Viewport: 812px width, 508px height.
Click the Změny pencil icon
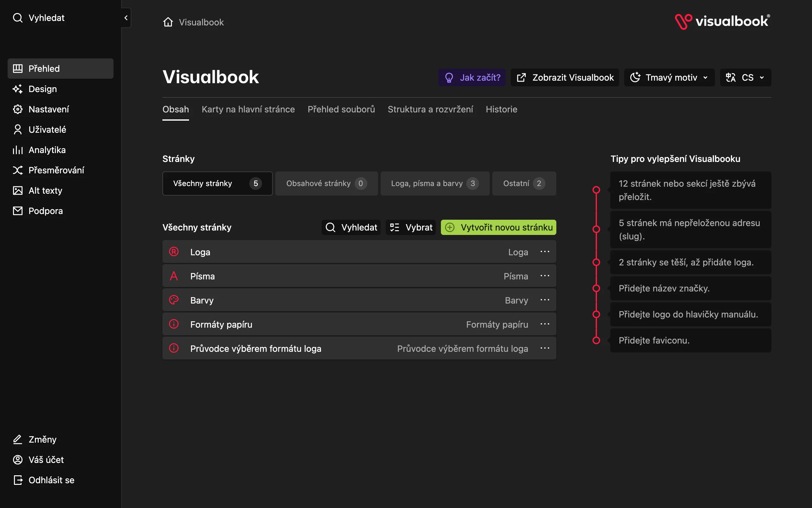[x=17, y=439]
